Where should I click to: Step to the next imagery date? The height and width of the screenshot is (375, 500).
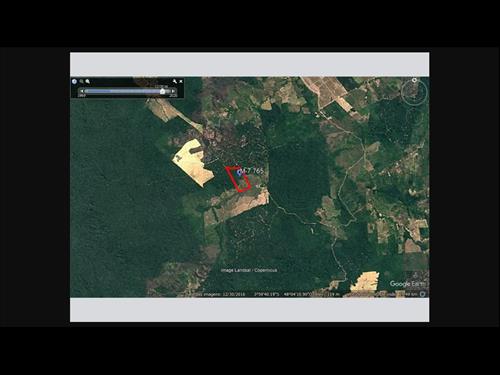[173, 91]
